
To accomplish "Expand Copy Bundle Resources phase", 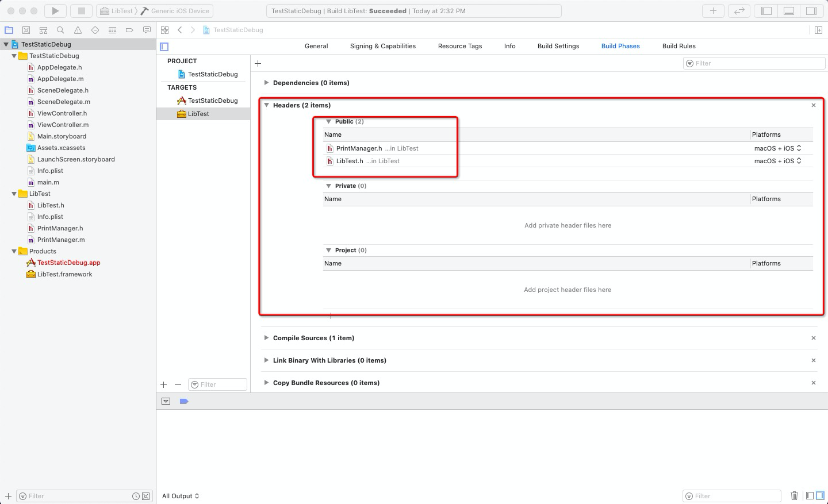I will (x=266, y=383).
